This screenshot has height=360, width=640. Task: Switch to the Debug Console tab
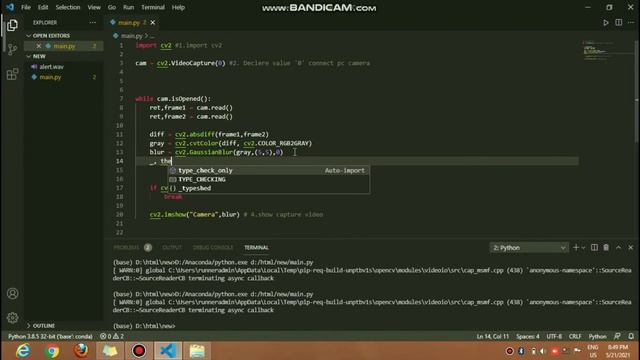(213, 248)
